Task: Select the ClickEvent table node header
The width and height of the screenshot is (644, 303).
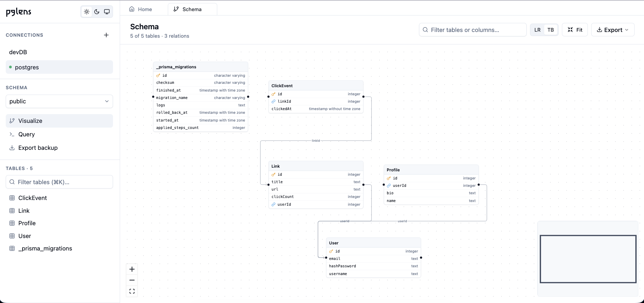Action: [x=316, y=86]
